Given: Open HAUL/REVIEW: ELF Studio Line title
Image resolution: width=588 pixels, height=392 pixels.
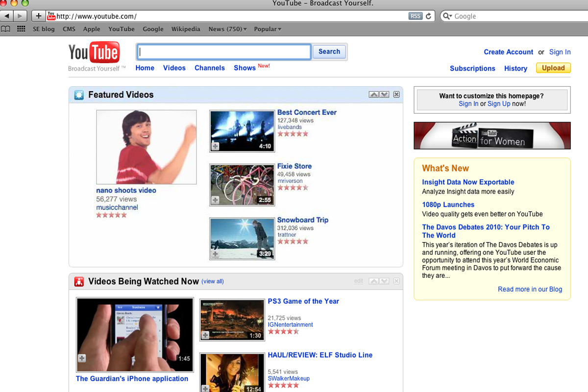Looking at the screenshot, I should (x=320, y=355).
